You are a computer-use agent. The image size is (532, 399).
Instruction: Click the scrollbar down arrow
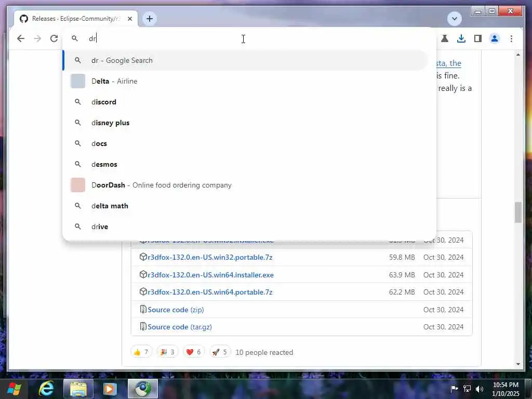(x=518, y=364)
